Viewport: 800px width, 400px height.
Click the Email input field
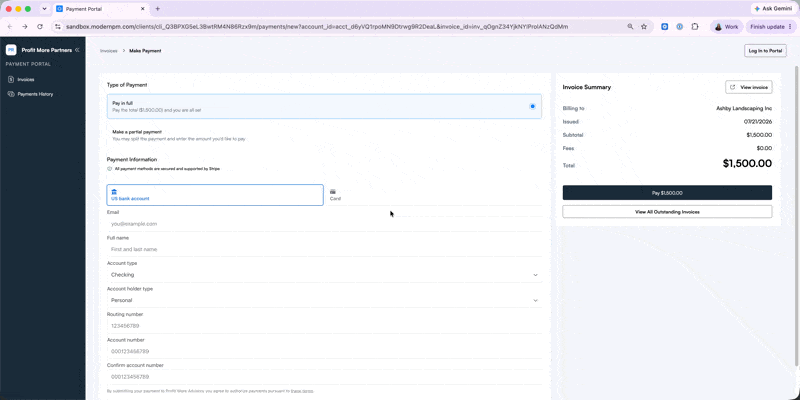tap(324, 223)
